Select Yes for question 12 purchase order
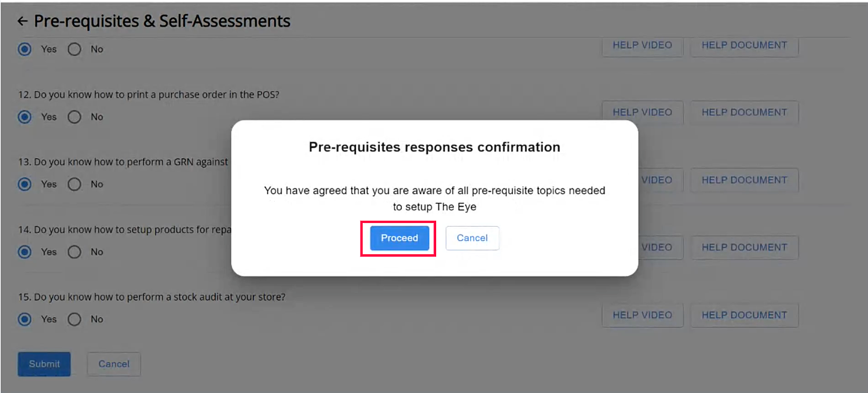This screenshot has width=868, height=393. [25, 117]
